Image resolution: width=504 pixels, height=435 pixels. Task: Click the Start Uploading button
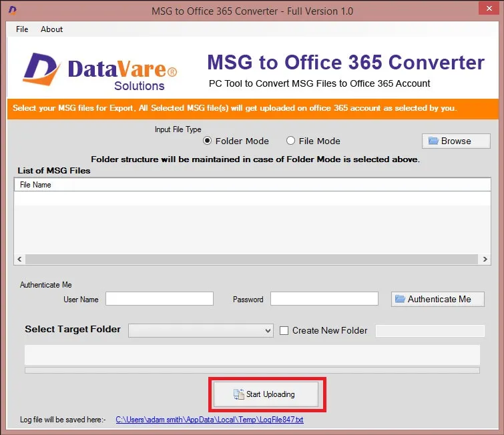266,394
